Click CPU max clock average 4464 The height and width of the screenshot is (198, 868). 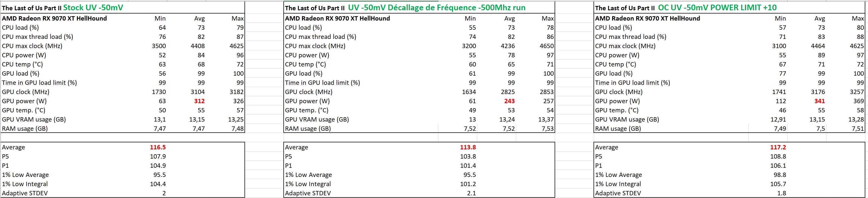818,46
